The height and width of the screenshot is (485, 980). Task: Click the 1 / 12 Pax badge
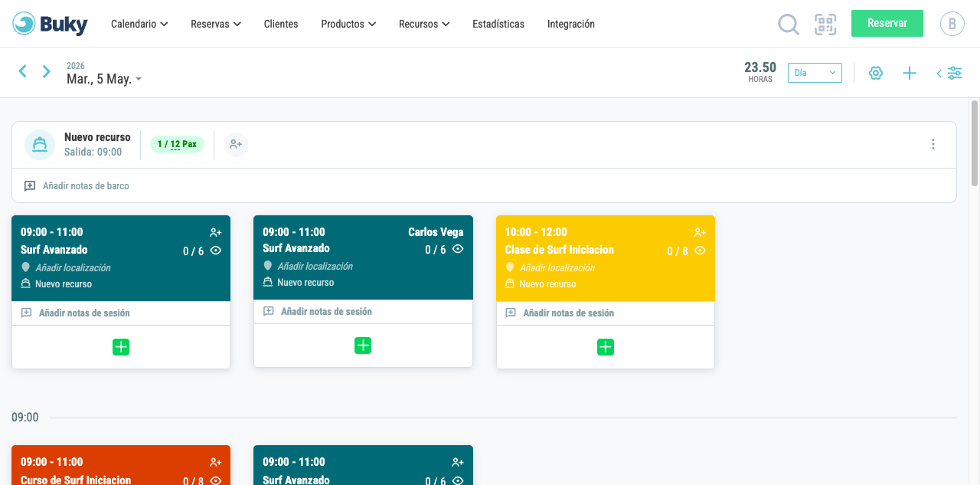(x=177, y=144)
